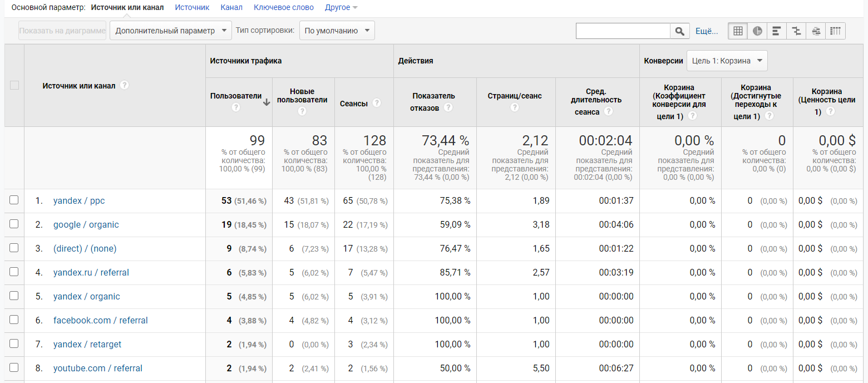Click the magnifier search icon

click(x=679, y=31)
